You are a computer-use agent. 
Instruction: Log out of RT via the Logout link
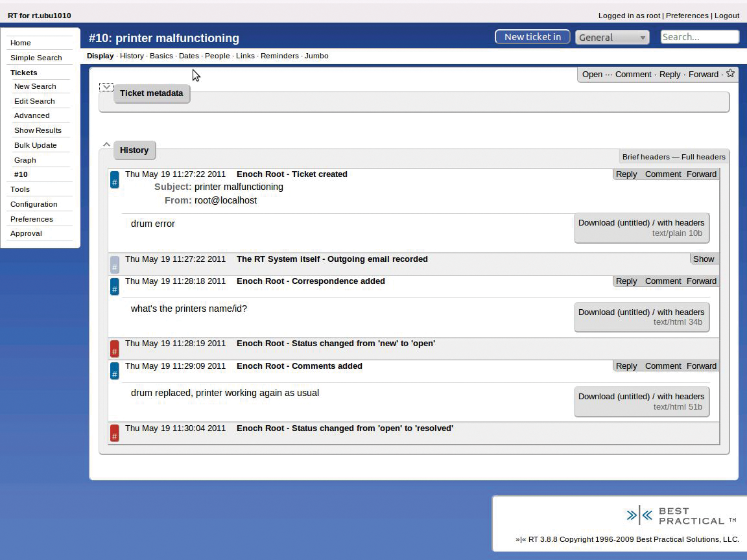coord(727,16)
